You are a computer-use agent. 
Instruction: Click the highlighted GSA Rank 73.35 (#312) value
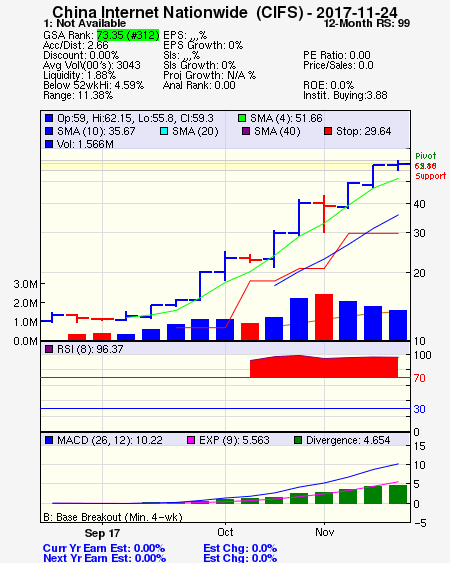pyautogui.click(x=128, y=35)
